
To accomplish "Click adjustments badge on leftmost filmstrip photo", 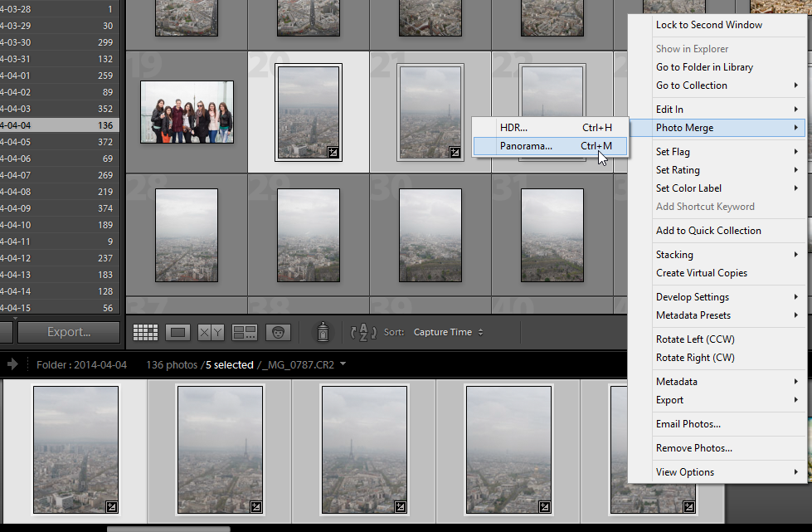I will (x=111, y=506).
